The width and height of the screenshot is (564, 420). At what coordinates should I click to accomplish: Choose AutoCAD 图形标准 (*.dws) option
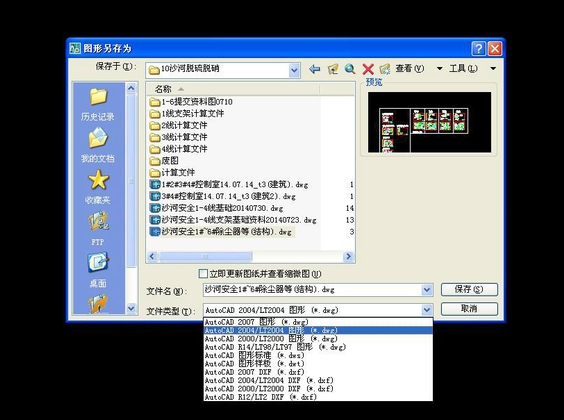pos(318,355)
